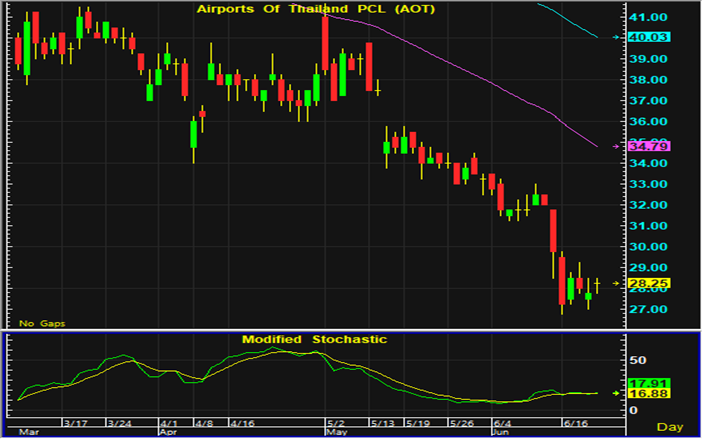The height and width of the screenshot is (439, 703).
Task: Click the May month label
Action: pos(337,432)
